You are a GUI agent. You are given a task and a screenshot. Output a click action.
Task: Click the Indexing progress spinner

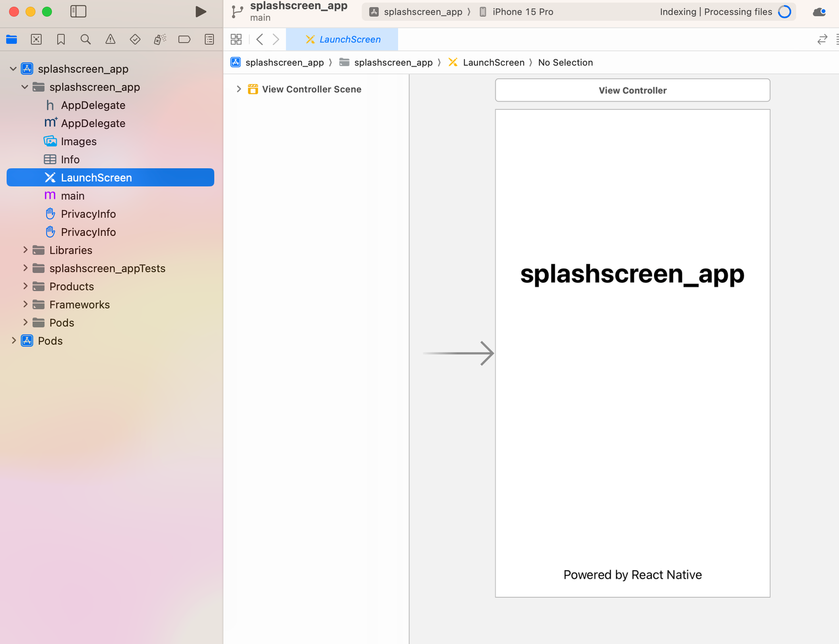[784, 11]
